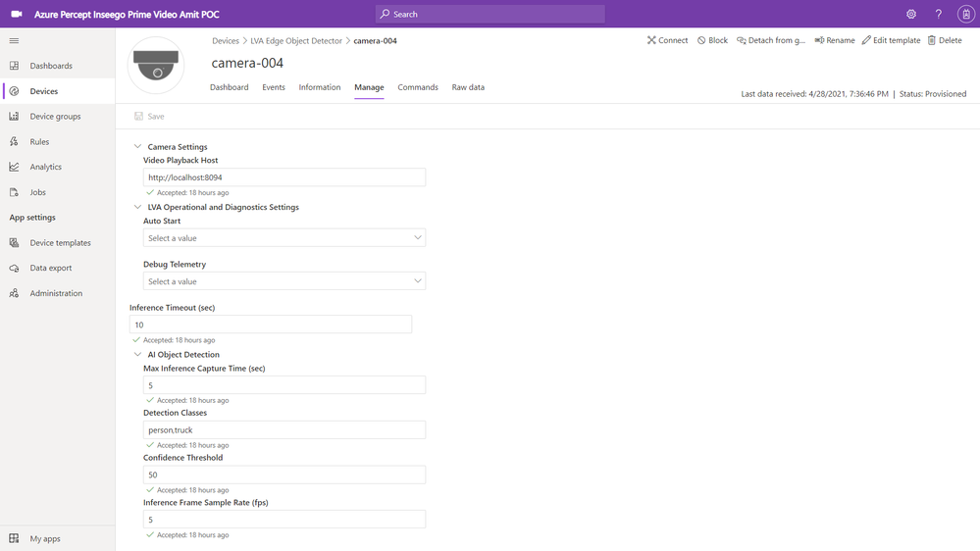Screen dimensions: 980x551
Task: Click the Block button label
Action: [x=717, y=40]
